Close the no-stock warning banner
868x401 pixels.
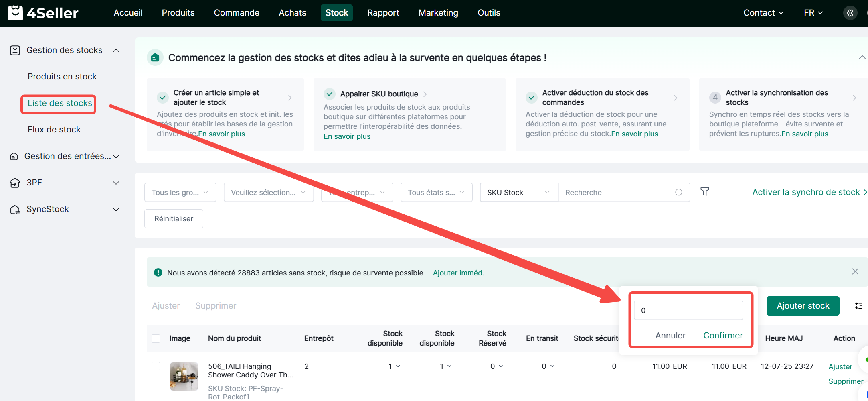click(855, 272)
